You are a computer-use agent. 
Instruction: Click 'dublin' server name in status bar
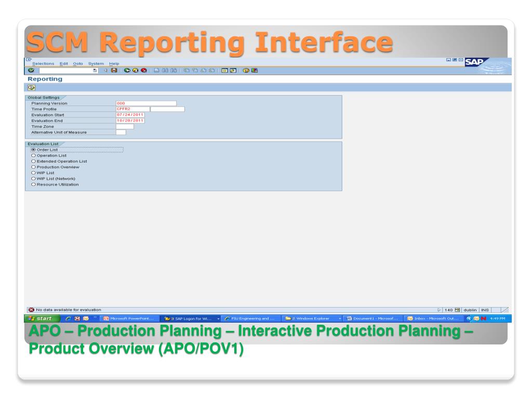[470, 310]
